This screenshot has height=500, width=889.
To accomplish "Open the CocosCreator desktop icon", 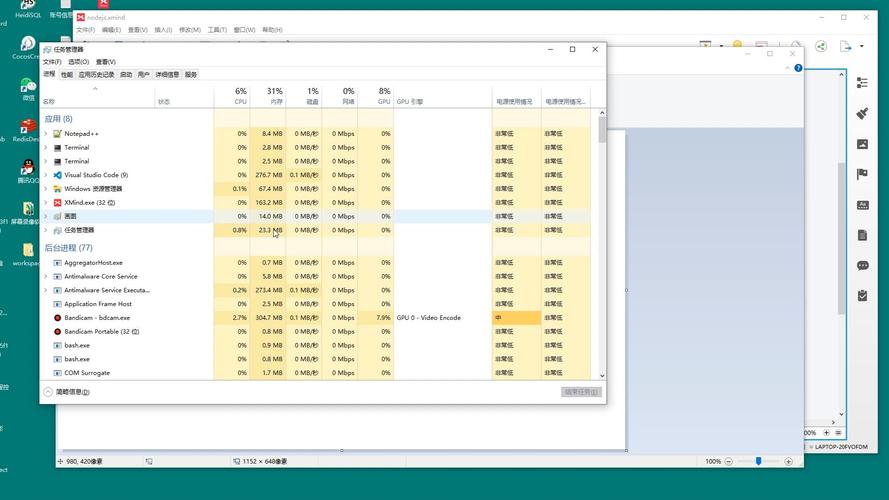I will pyautogui.click(x=27, y=47).
